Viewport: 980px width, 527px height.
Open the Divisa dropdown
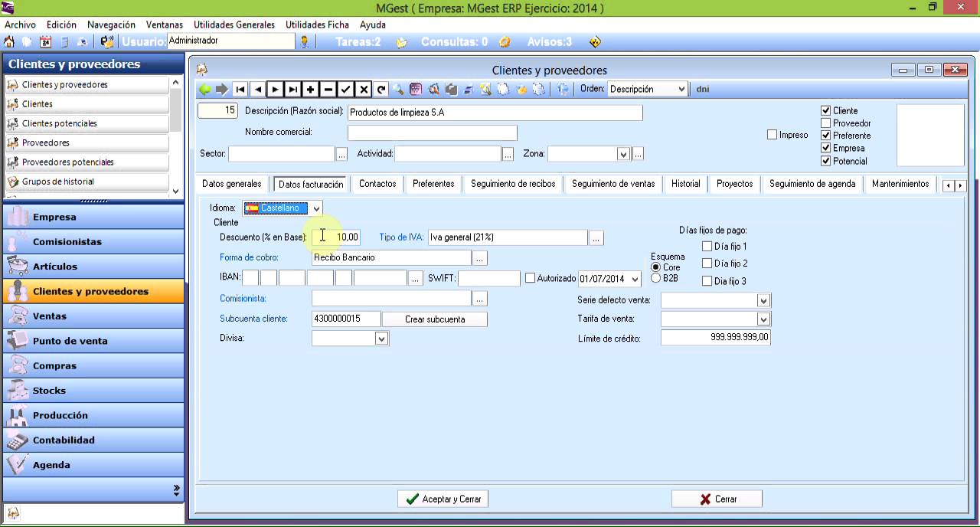[x=382, y=338]
